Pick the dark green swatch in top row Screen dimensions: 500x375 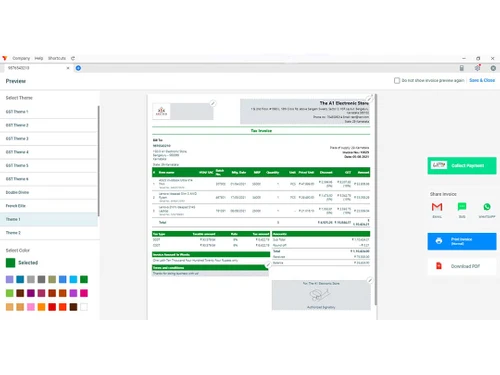pos(84,279)
